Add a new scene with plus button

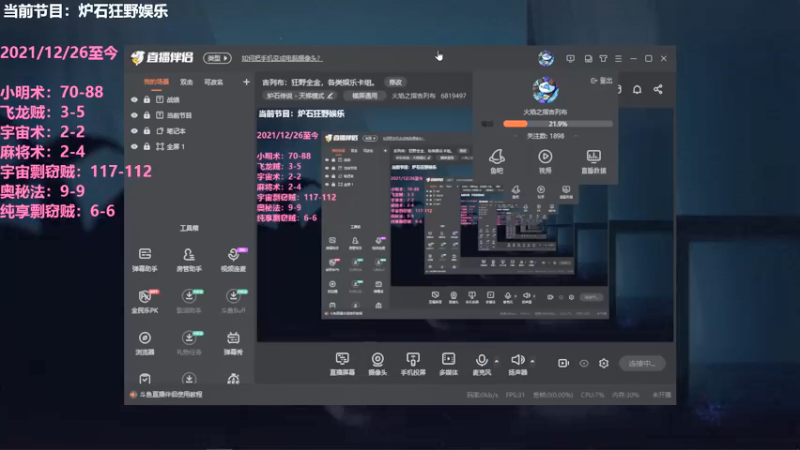246,82
